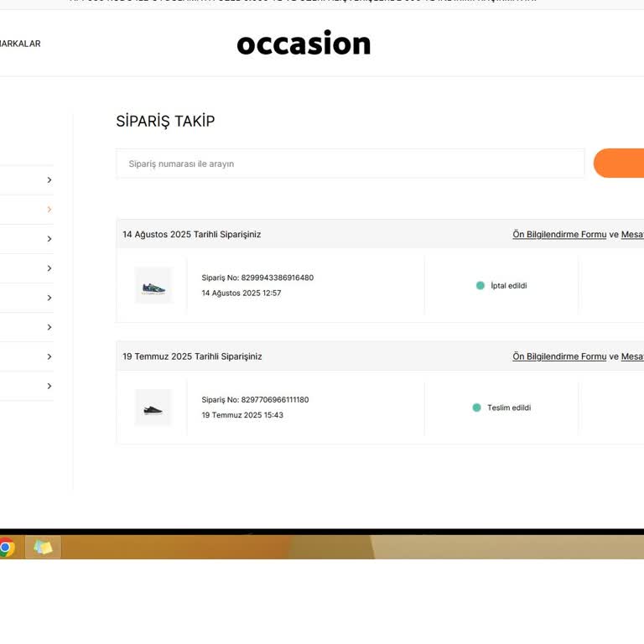Click the '14 Ağustos 2025 12:57' timestamp
644x644 pixels.
(x=241, y=293)
